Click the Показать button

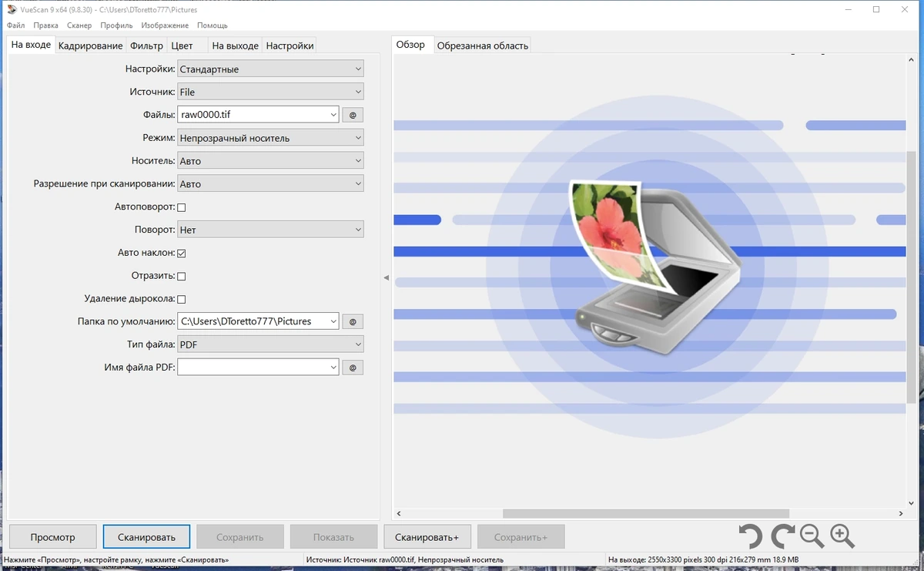point(333,537)
